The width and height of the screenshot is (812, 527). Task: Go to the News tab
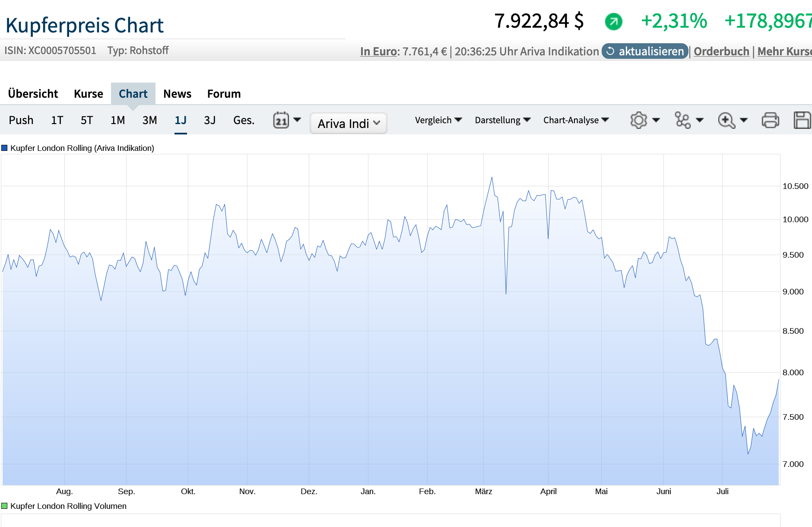pos(178,93)
